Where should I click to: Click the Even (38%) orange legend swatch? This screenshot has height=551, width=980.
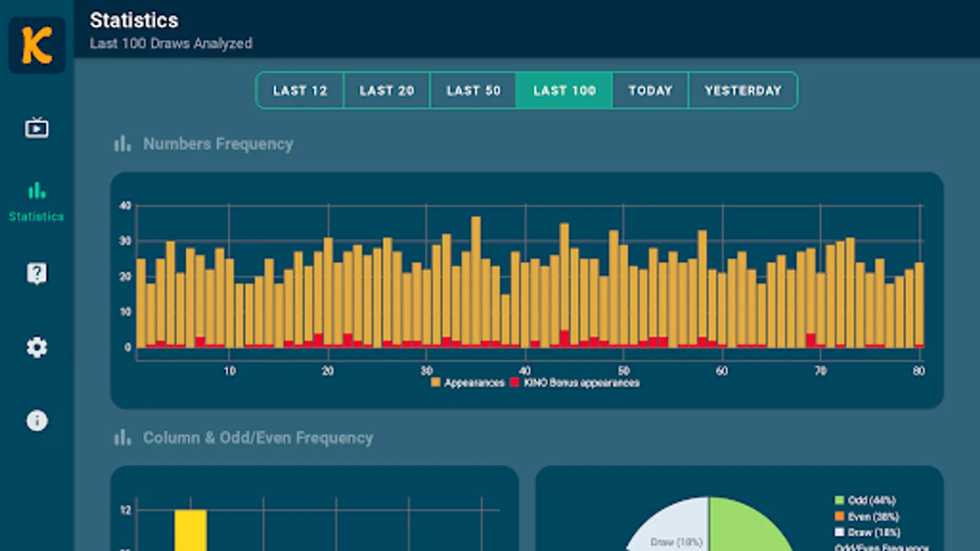(x=840, y=516)
